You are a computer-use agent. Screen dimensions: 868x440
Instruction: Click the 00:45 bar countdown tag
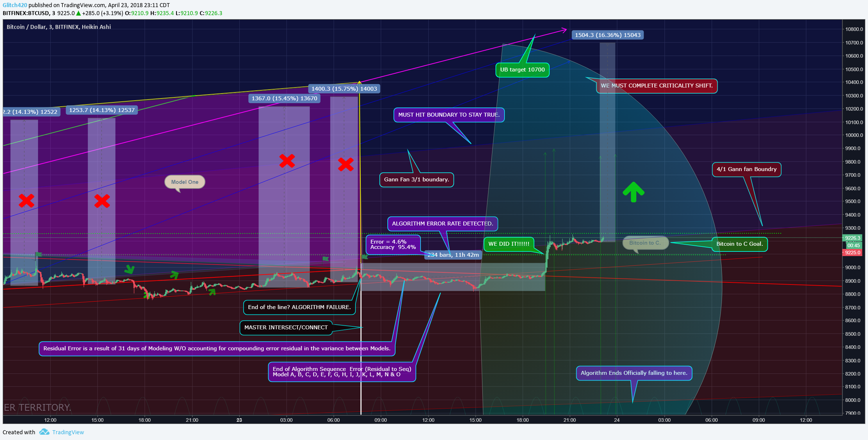tap(853, 245)
